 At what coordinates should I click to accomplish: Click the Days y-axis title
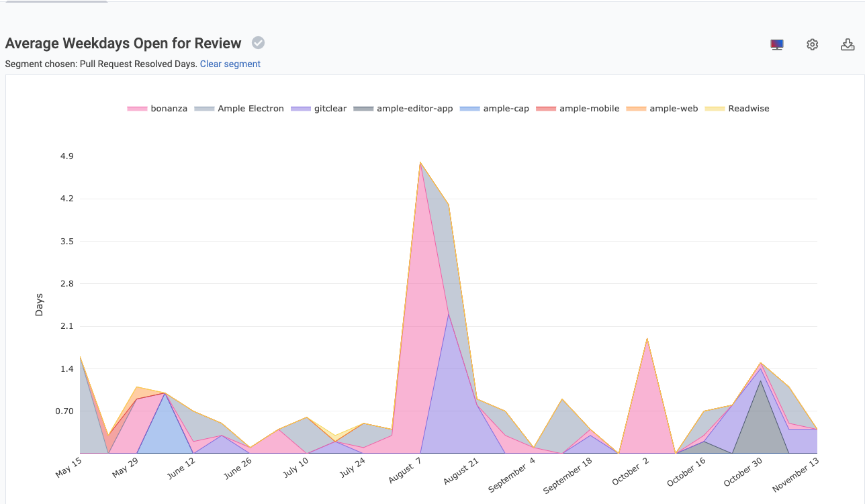pos(39,305)
